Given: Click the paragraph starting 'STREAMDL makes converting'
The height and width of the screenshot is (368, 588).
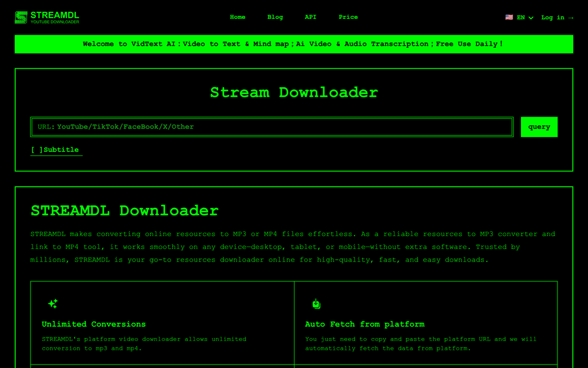Looking at the screenshot, I should click(293, 247).
